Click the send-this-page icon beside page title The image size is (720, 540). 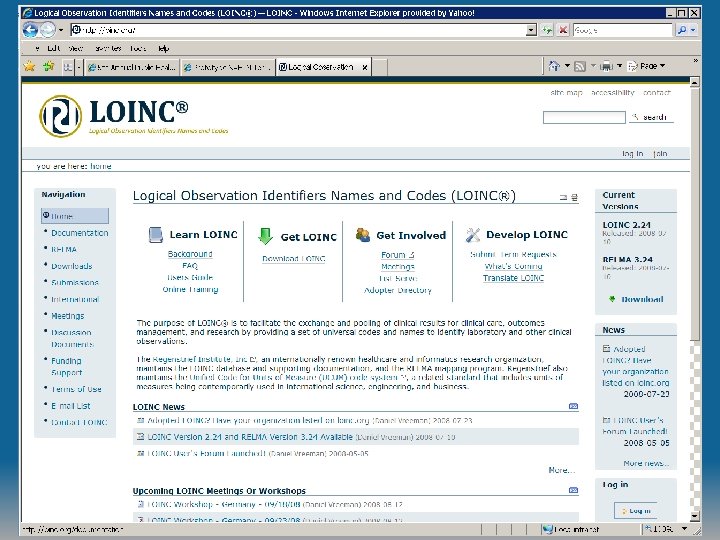(x=563, y=197)
